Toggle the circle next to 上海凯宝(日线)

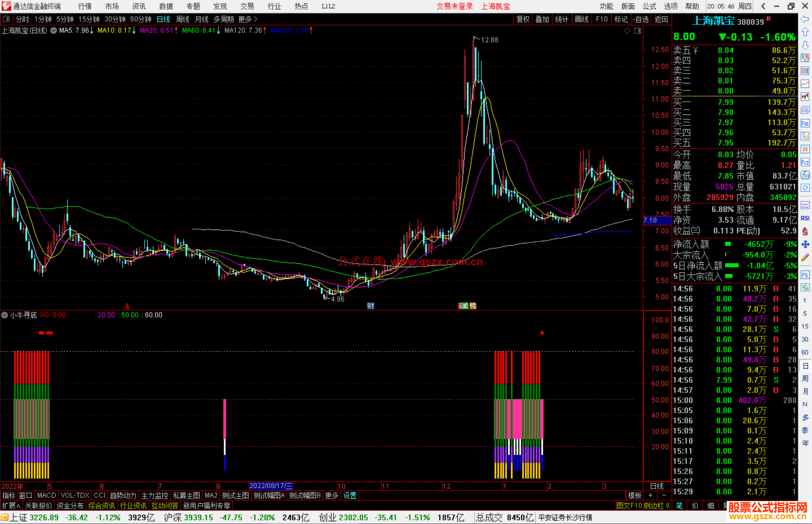[53, 30]
